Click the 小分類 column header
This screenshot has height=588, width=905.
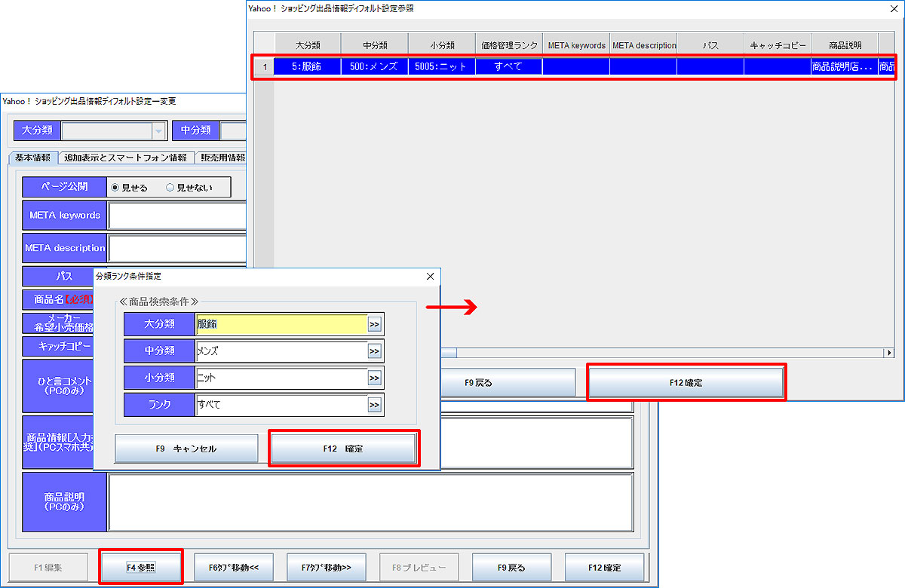point(441,45)
